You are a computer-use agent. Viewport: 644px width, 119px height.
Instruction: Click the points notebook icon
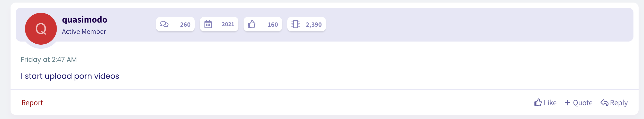[x=296, y=24]
